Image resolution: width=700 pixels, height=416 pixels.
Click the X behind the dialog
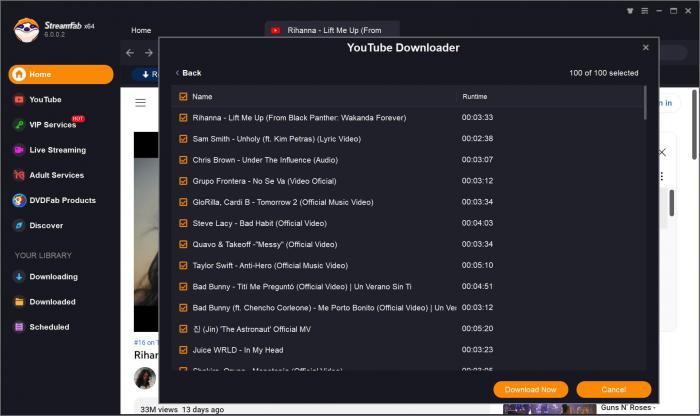662,152
